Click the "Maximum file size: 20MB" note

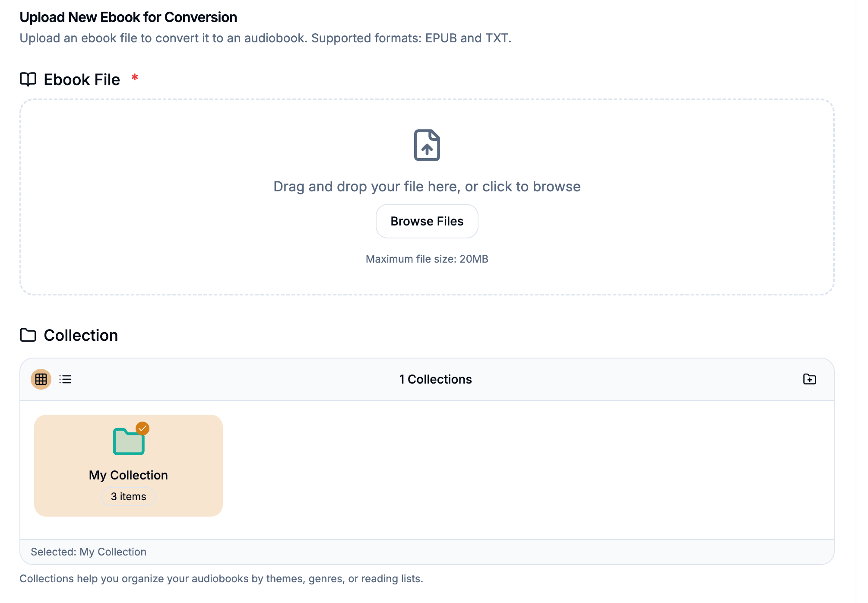pyautogui.click(x=427, y=259)
